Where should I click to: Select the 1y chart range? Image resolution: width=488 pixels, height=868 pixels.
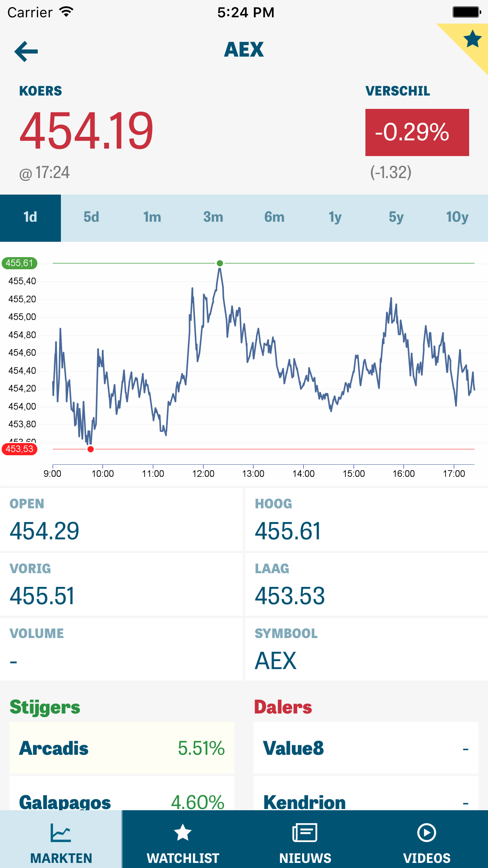335,217
